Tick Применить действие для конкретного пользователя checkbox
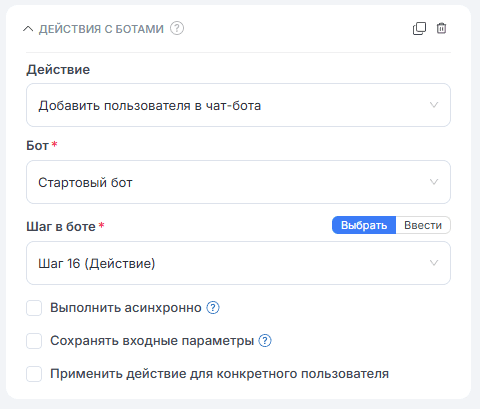 click(x=34, y=374)
